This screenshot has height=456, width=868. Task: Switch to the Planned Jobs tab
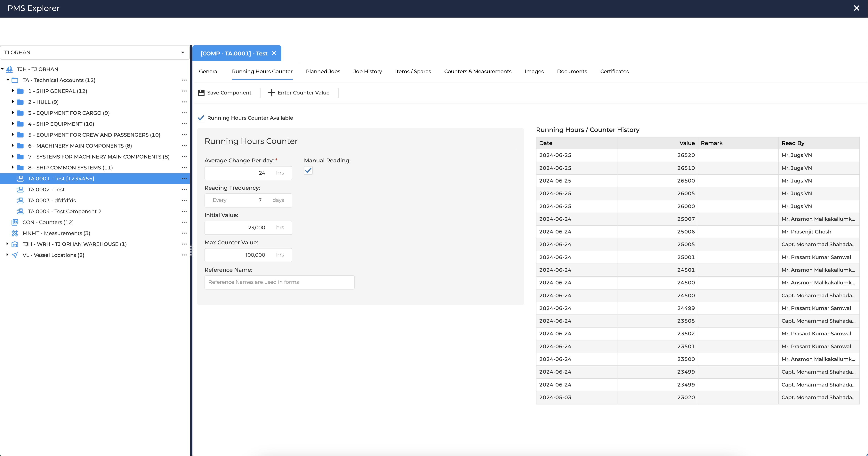323,71
